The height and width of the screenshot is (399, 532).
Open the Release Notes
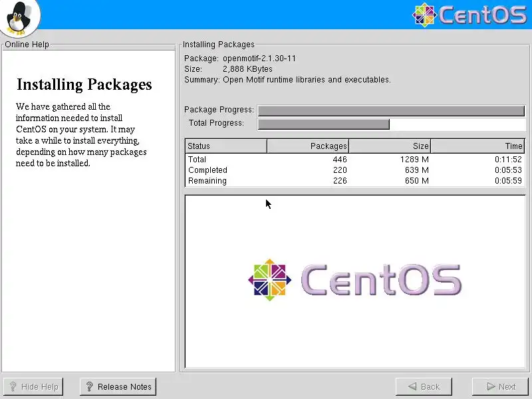118,386
